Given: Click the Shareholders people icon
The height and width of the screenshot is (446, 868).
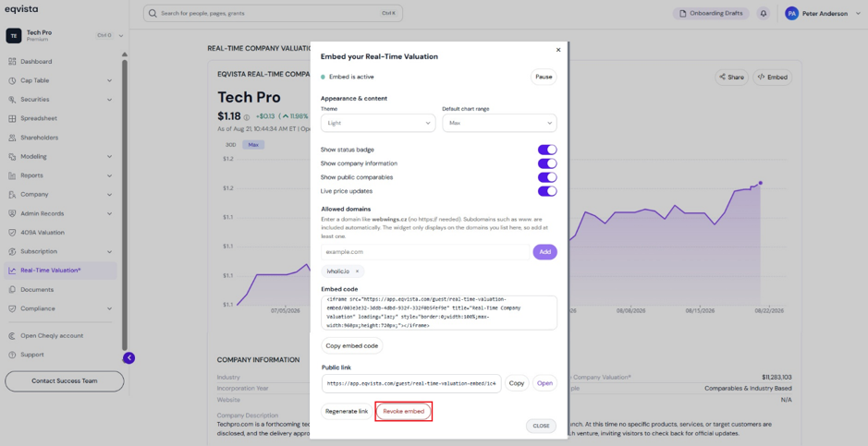Looking at the screenshot, I should point(12,138).
